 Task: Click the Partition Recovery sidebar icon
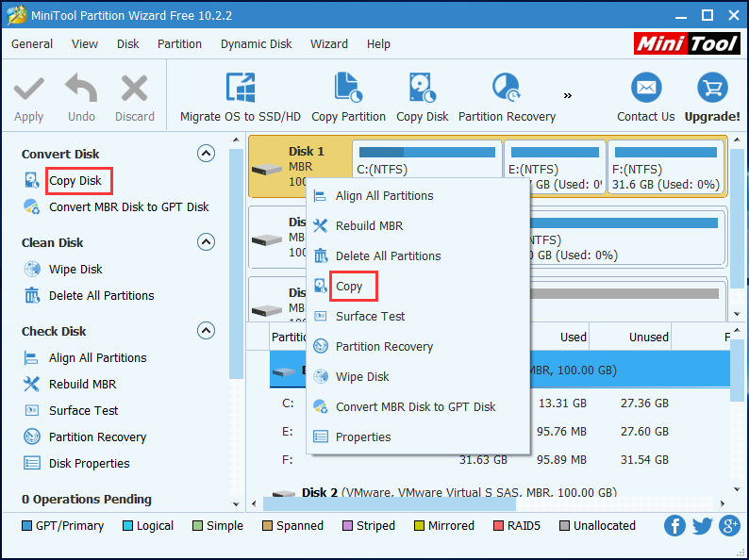31,436
